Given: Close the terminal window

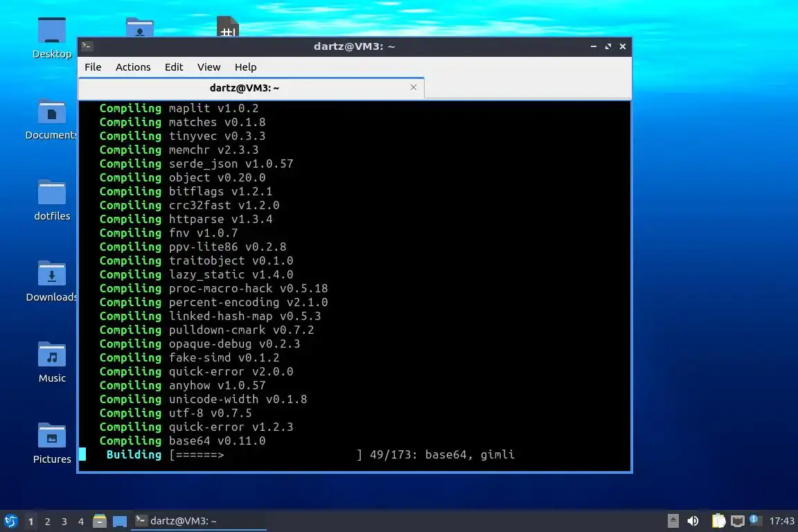Looking at the screenshot, I should point(623,46).
